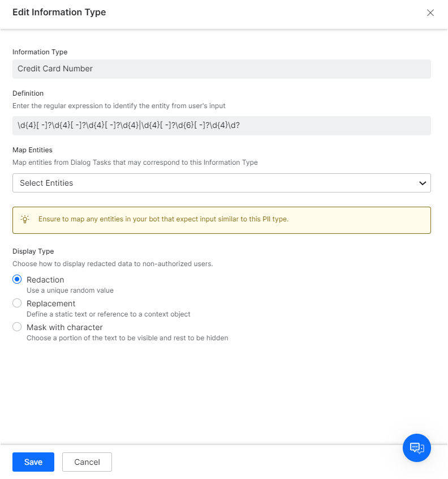Focus the regular expression definition field
Viewport: 448px width, 479px height.
(222, 126)
